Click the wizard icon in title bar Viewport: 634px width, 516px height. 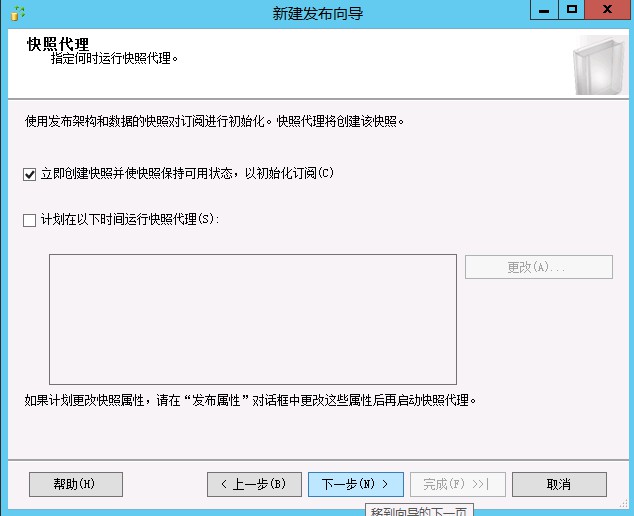click(17, 13)
